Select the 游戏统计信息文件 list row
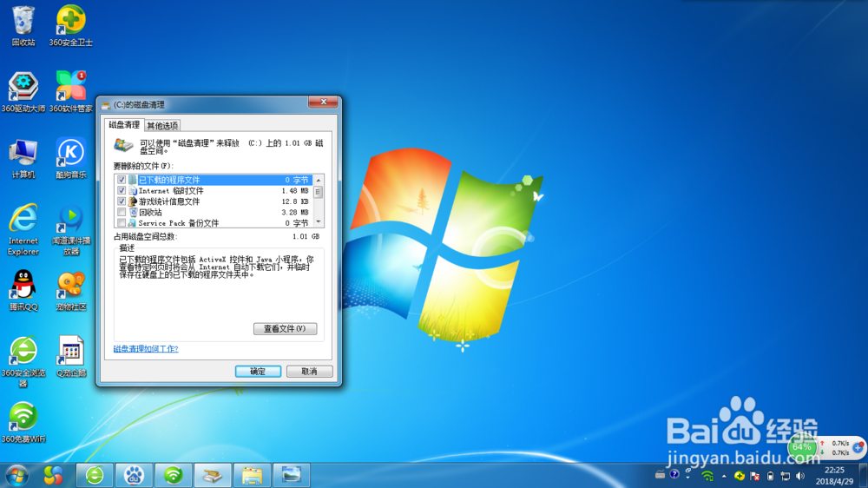 [x=214, y=201]
